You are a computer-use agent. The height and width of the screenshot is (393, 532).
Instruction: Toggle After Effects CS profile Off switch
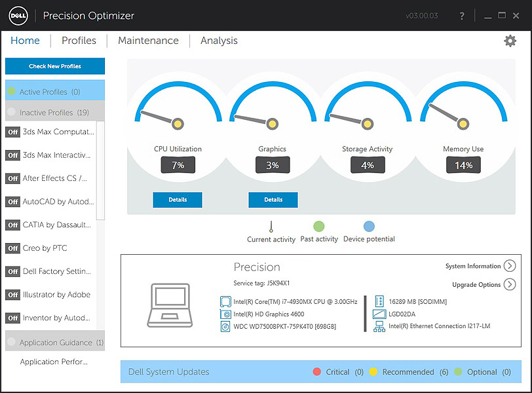click(x=13, y=178)
